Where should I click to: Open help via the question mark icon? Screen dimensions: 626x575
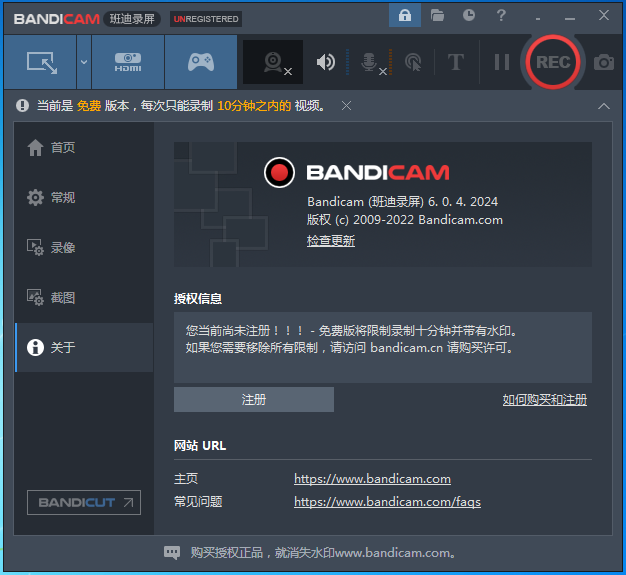pyautogui.click(x=501, y=16)
